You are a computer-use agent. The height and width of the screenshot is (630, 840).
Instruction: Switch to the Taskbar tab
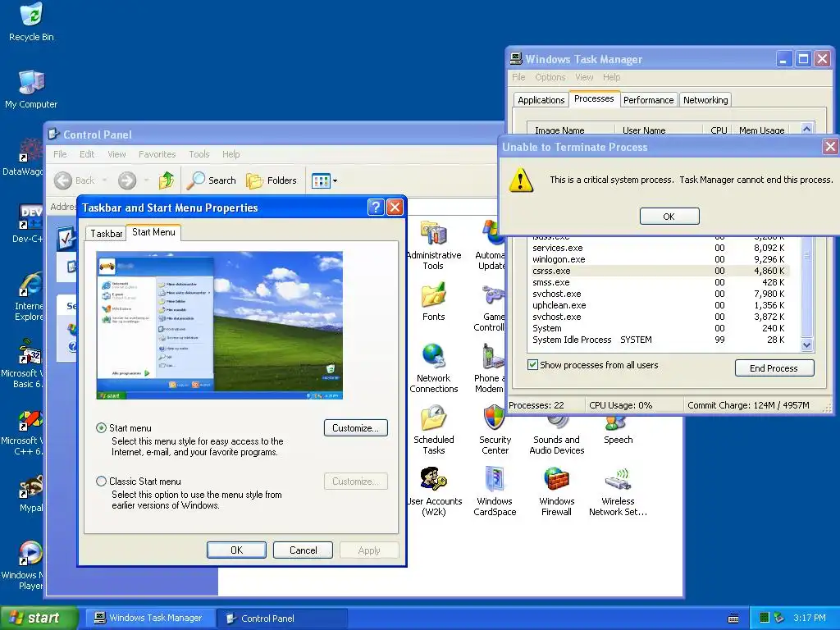pyautogui.click(x=106, y=234)
